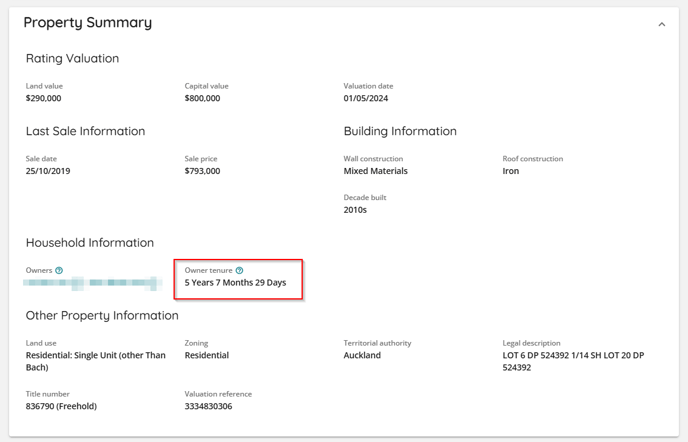This screenshot has height=442, width=688.
Task: Select the Sale price label
Action: 201,159
